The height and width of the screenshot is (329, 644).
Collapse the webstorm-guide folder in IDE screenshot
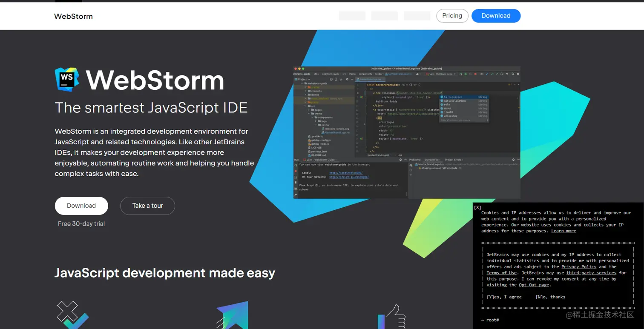(x=302, y=83)
